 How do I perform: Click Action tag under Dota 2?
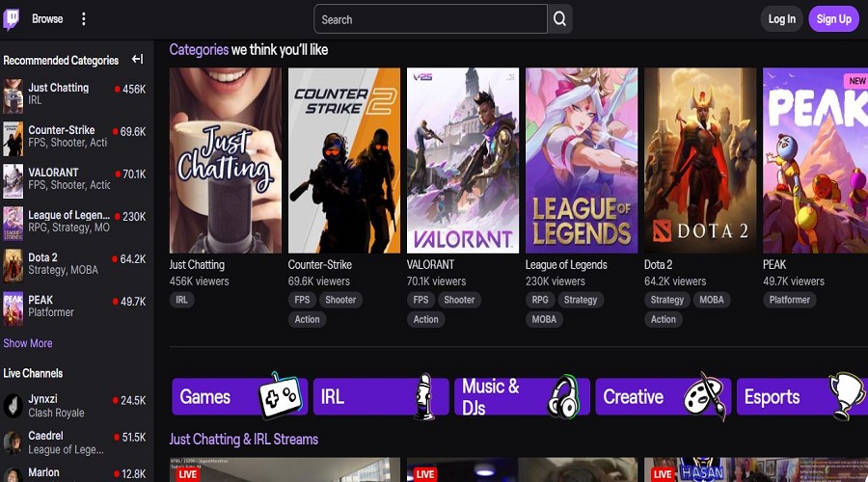[x=664, y=319]
